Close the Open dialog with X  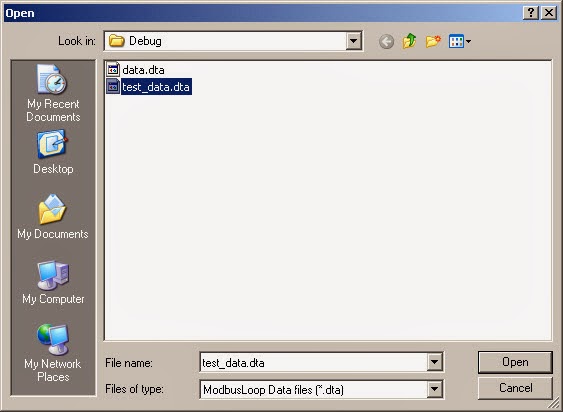(549, 13)
